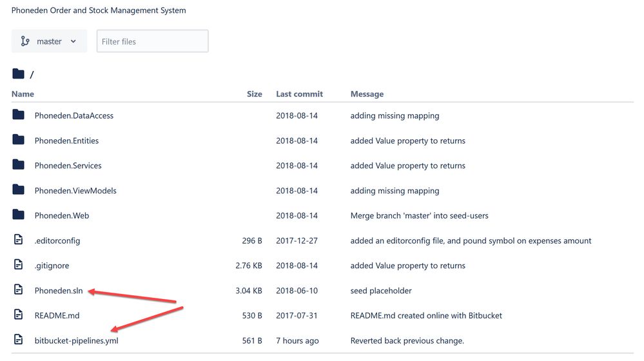Click the 2017-12-27 commit date
Screen dimensions: 644x361
tap(297, 241)
